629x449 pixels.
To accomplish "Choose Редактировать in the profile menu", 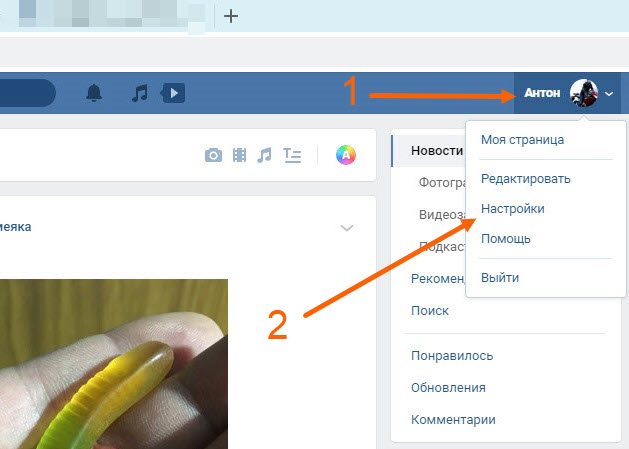I will coord(525,179).
